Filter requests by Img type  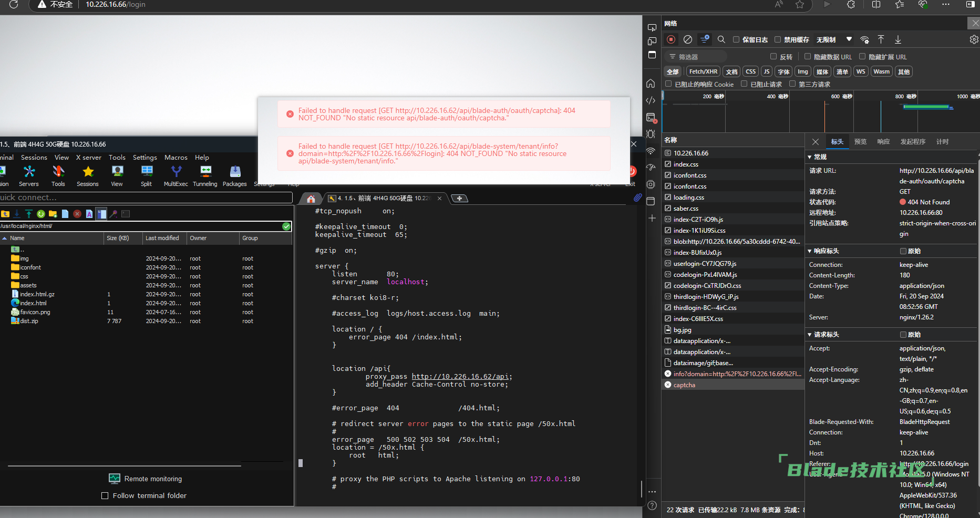(803, 72)
